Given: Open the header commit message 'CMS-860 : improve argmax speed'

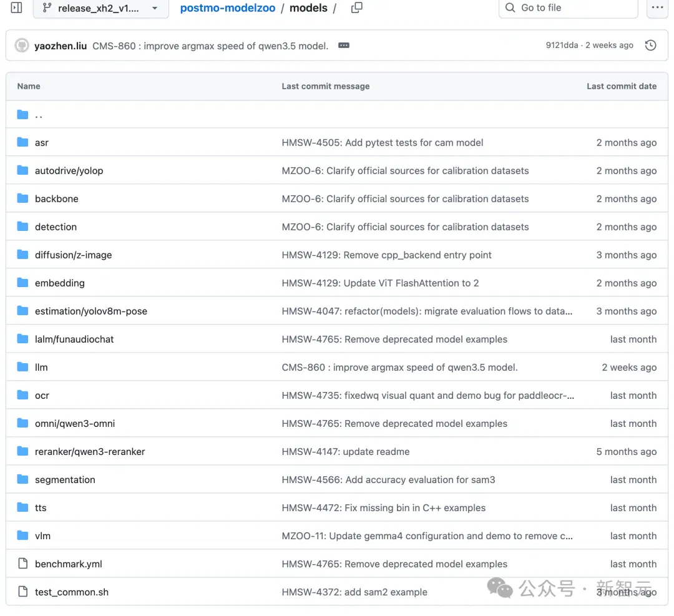Looking at the screenshot, I should pos(210,46).
